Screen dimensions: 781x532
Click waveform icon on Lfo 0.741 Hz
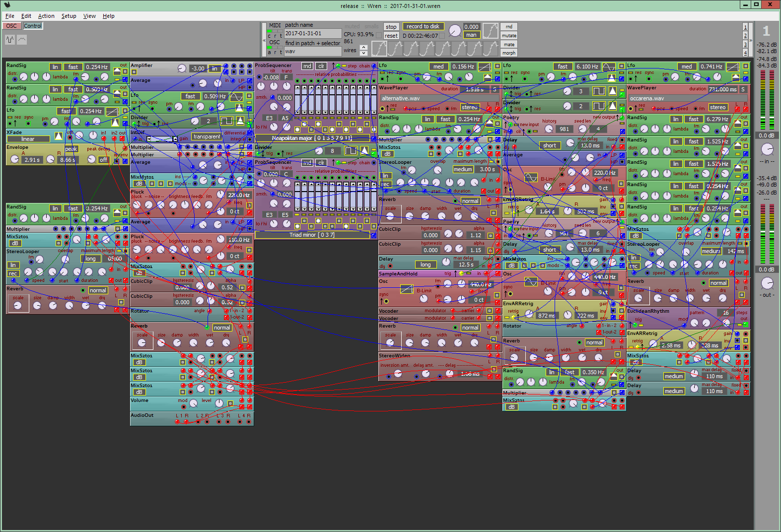tap(733, 66)
